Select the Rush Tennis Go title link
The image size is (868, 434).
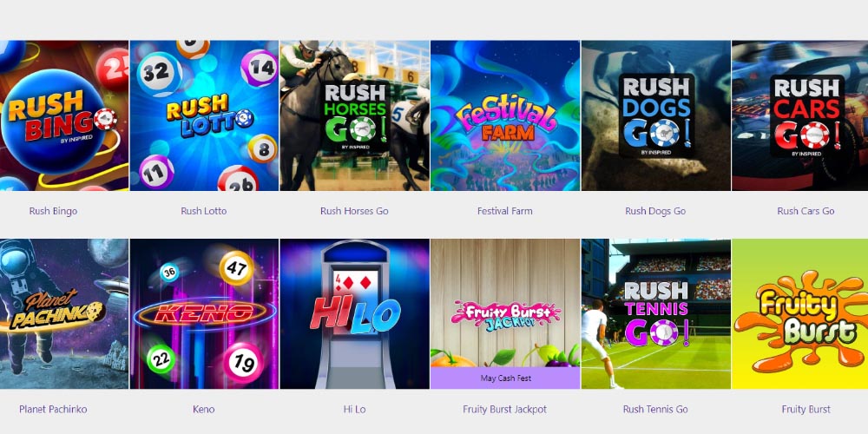[x=655, y=410]
